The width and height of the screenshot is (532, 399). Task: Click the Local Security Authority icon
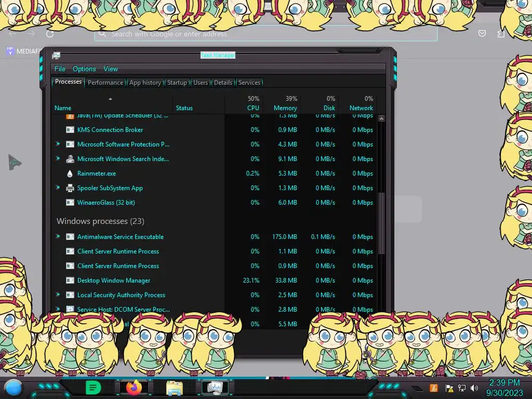coord(70,295)
